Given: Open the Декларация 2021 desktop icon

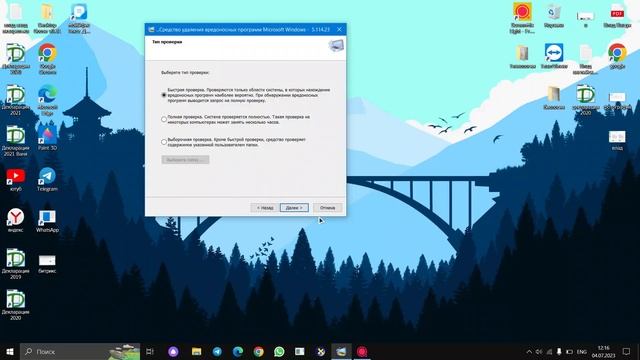Looking at the screenshot, I should (x=16, y=100).
